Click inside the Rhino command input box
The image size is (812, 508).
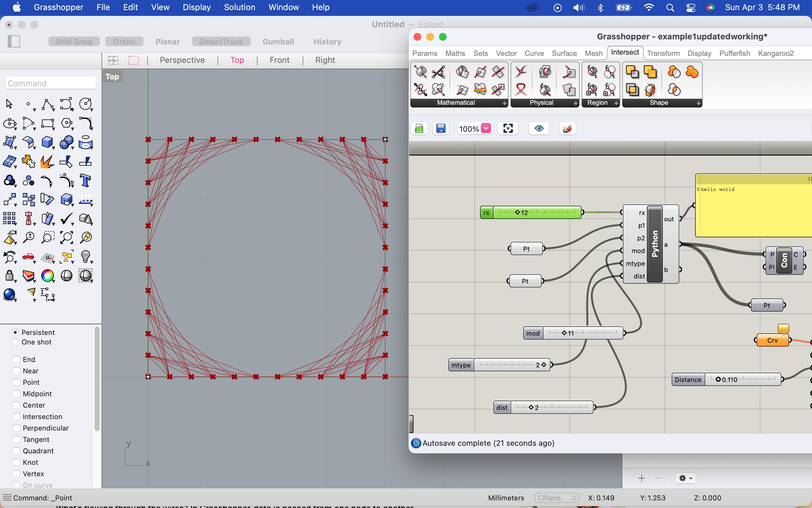50,83
